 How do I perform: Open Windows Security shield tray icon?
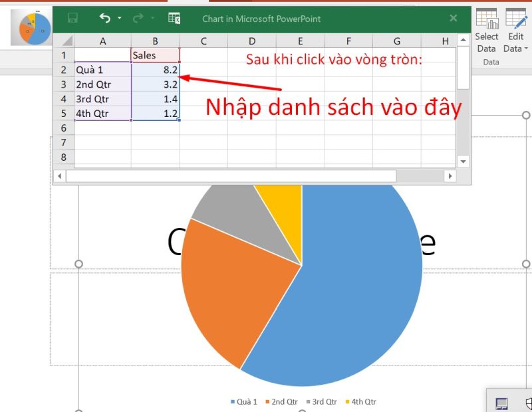tap(529, 403)
